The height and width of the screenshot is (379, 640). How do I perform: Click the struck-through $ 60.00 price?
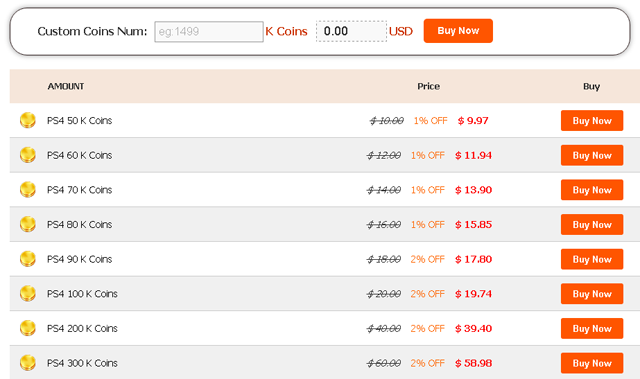384,363
